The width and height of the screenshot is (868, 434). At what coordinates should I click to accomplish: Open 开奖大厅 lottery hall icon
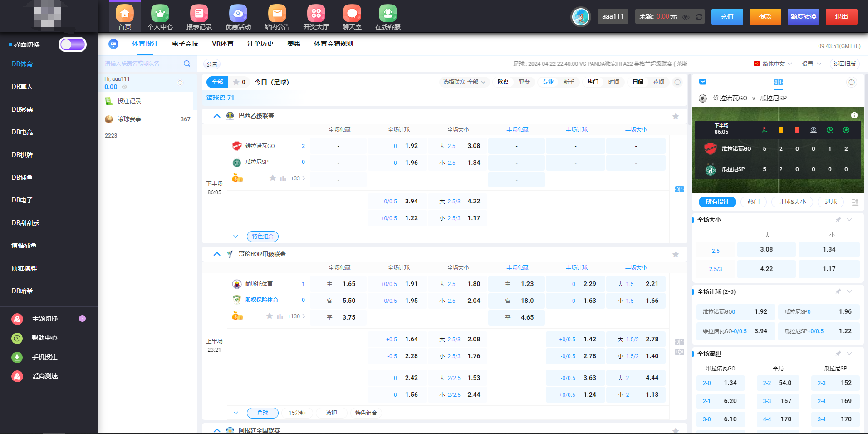[316, 14]
